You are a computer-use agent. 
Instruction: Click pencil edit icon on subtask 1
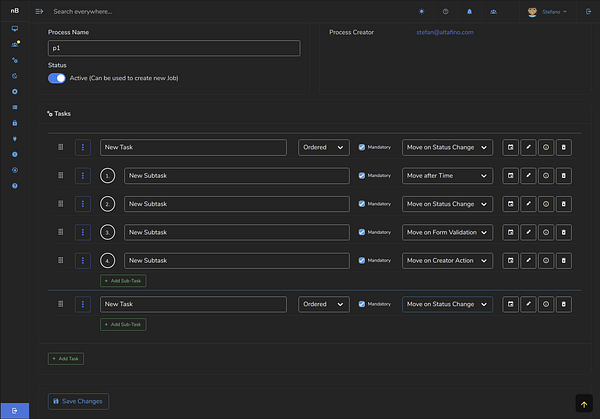pyautogui.click(x=528, y=176)
